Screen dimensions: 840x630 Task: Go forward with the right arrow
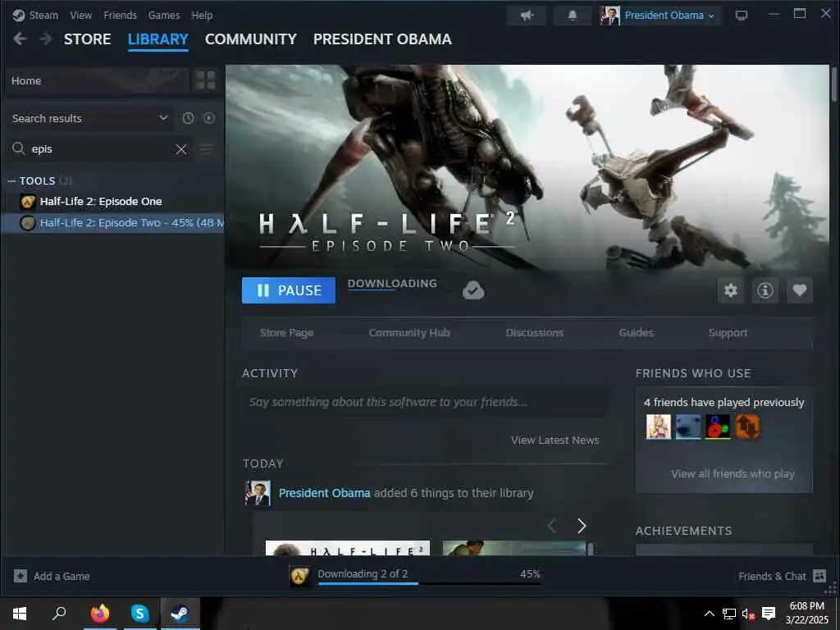coord(46,39)
